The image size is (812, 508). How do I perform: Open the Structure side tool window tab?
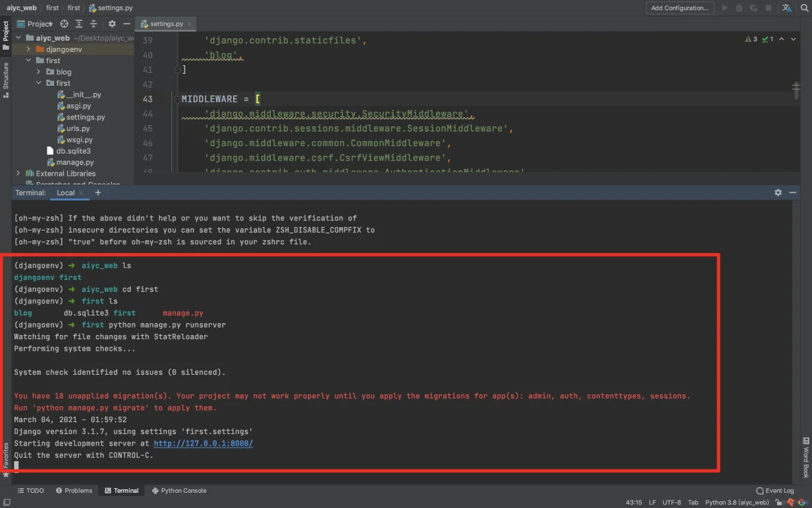(5, 80)
